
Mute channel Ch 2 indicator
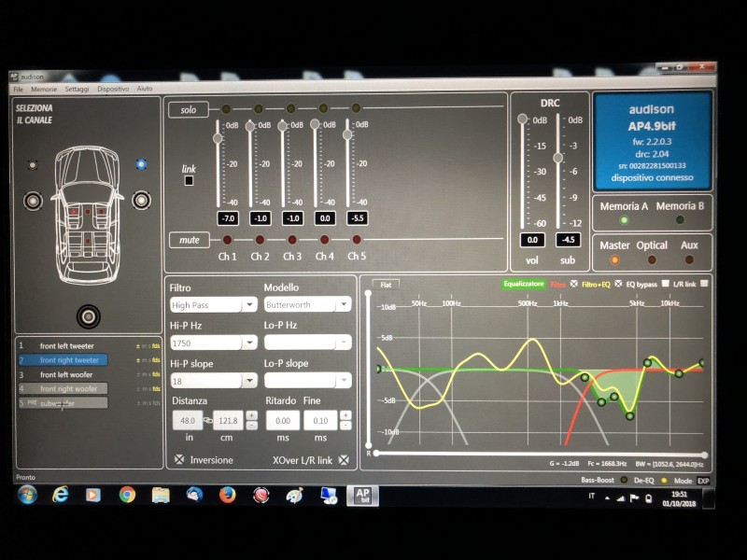click(x=260, y=240)
